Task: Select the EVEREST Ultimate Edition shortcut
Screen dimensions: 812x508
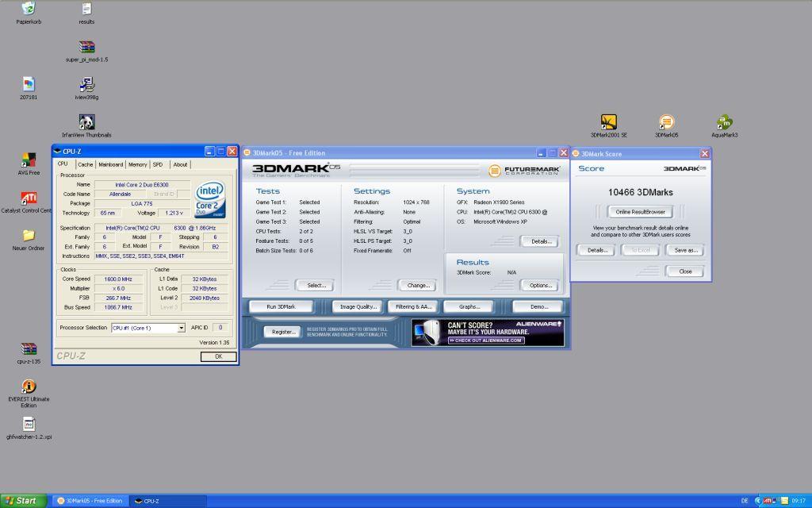Action: (29, 387)
